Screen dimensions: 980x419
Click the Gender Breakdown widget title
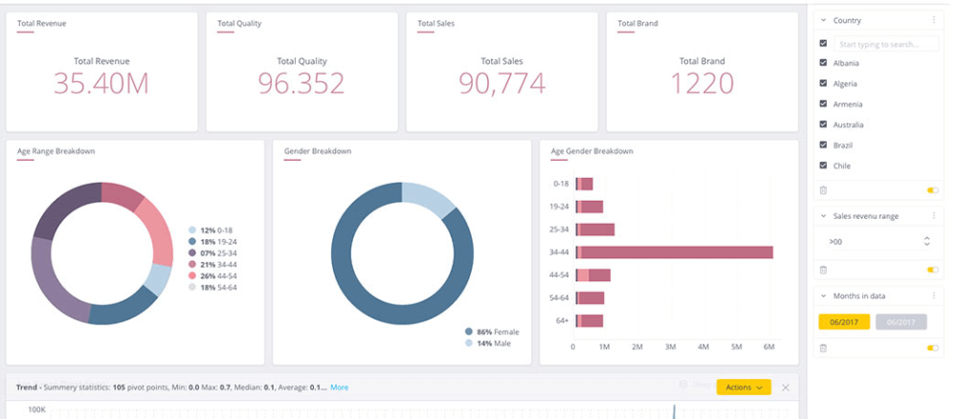[318, 151]
